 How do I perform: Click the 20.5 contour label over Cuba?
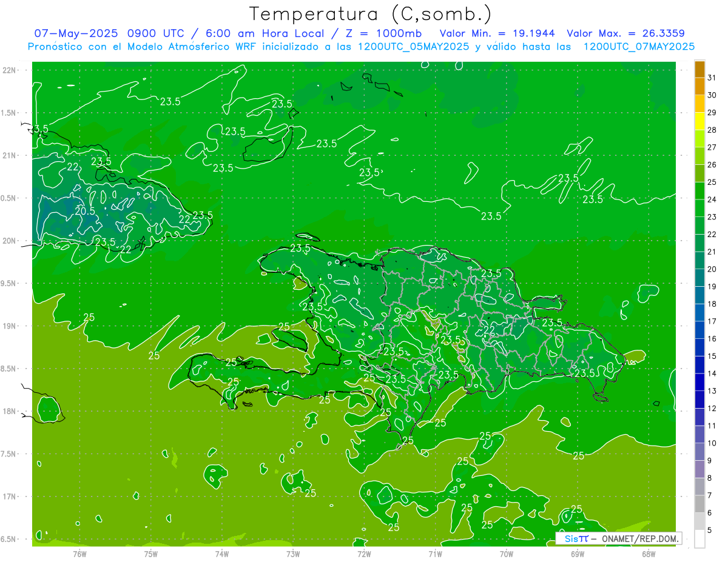point(86,211)
